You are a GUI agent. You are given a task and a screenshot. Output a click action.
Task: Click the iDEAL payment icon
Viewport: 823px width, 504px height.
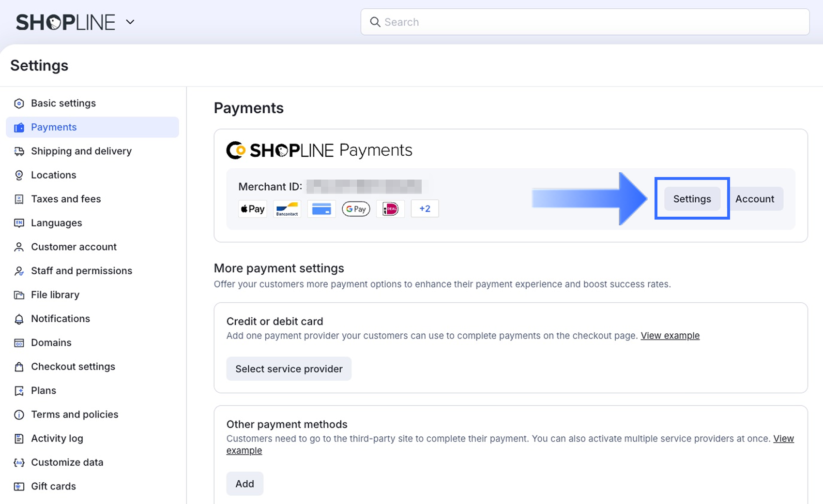390,209
